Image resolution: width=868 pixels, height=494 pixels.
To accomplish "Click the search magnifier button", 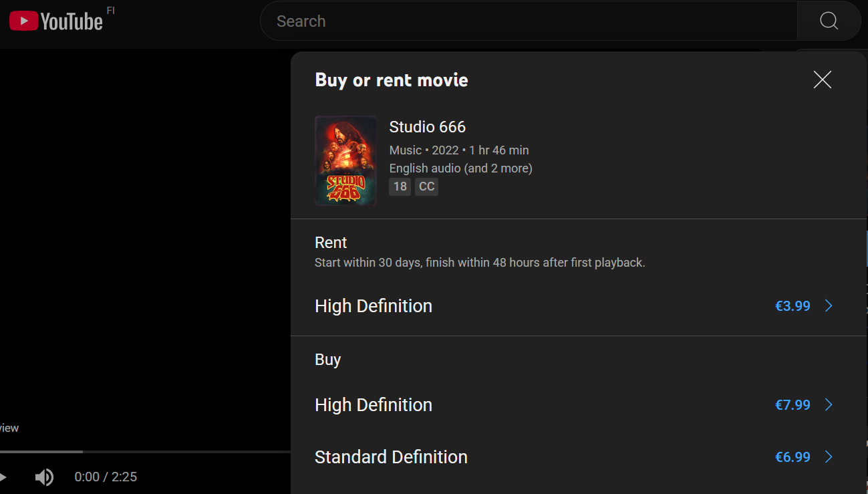I will [x=829, y=21].
